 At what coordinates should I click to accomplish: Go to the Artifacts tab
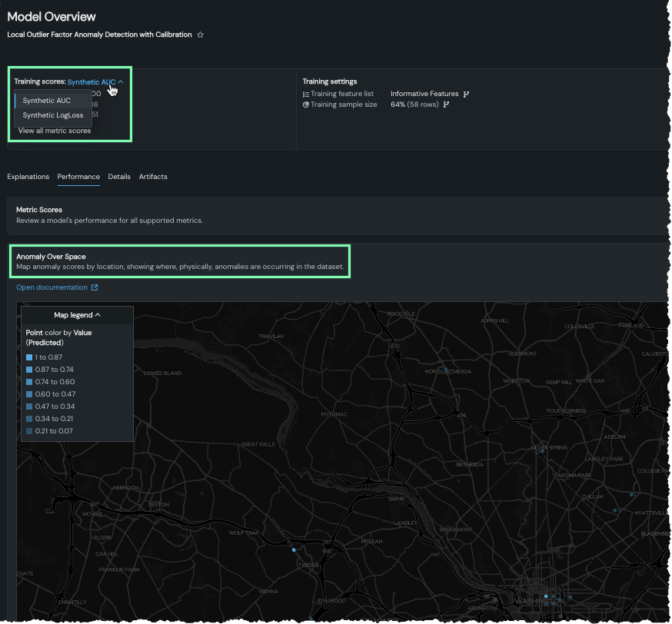[x=153, y=177]
